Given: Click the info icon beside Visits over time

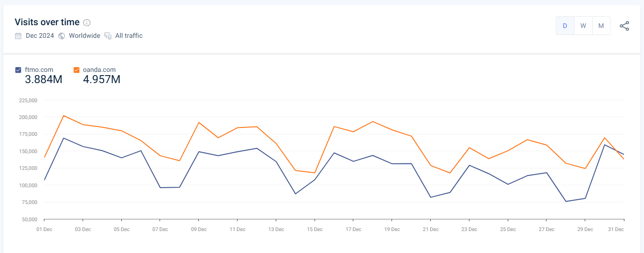Looking at the screenshot, I should 87,22.
